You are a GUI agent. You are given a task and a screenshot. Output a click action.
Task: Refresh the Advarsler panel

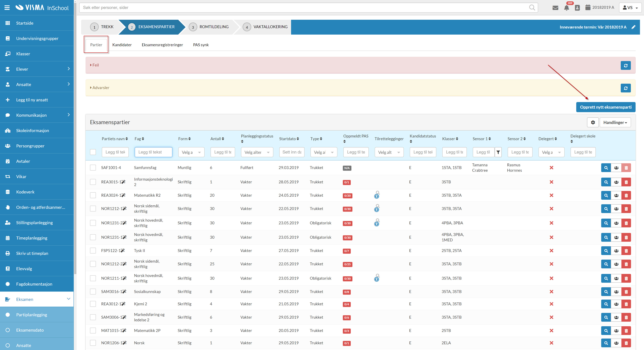click(x=625, y=88)
